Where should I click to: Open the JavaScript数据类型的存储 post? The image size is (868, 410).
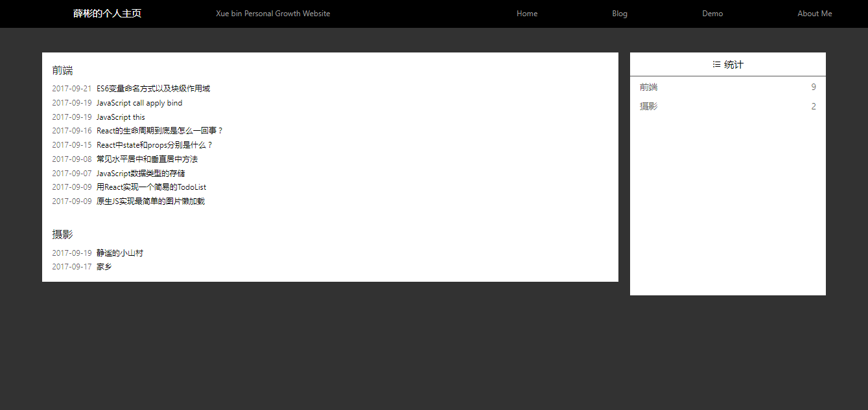(141, 174)
